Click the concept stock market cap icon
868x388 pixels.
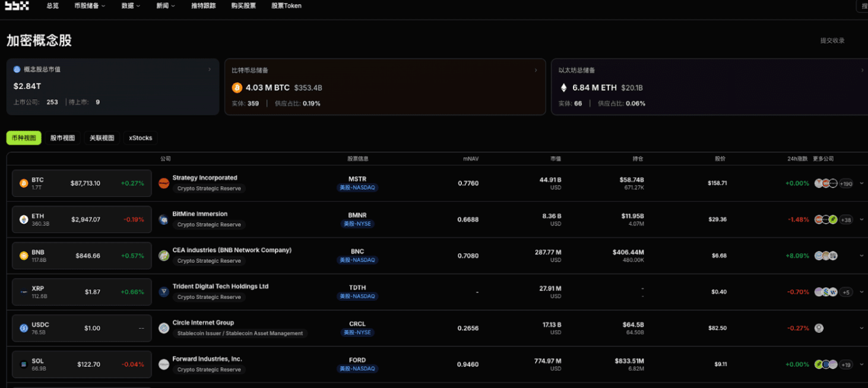pos(17,69)
